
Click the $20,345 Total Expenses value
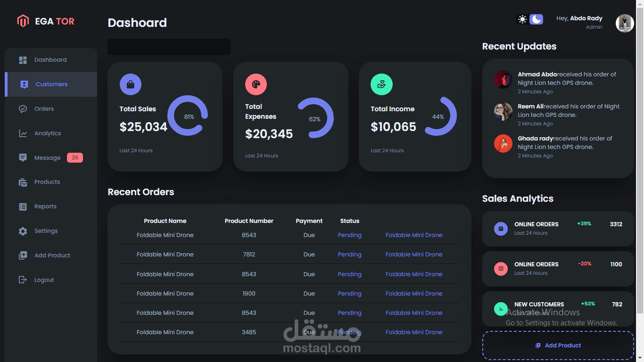pyautogui.click(x=269, y=134)
